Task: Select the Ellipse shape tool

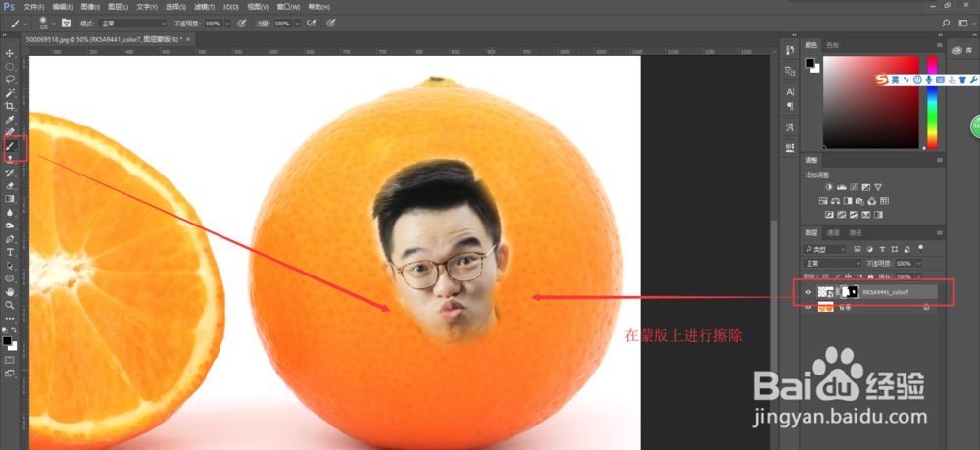Action: point(10,278)
